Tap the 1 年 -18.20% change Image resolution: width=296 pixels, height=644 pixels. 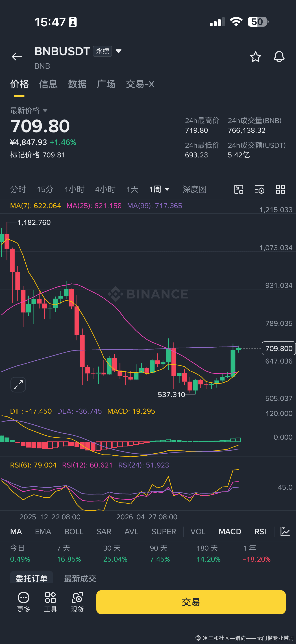pyautogui.click(x=257, y=554)
